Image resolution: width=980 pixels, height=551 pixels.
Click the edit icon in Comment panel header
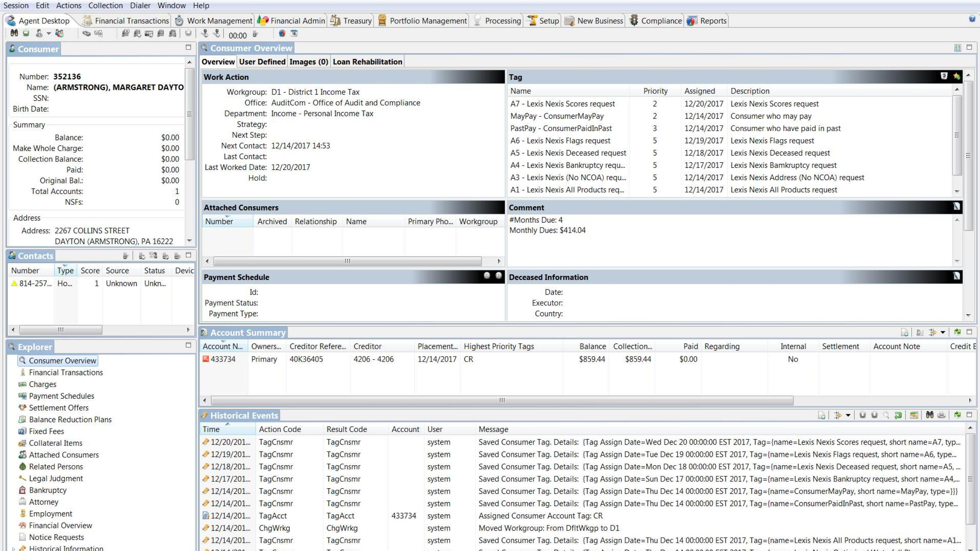pyautogui.click(x=956, y=207)
